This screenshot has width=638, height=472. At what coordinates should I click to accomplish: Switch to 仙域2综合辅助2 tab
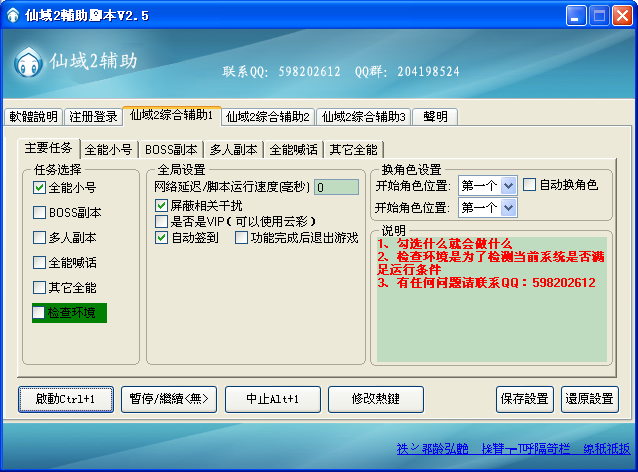click(268, 117)
